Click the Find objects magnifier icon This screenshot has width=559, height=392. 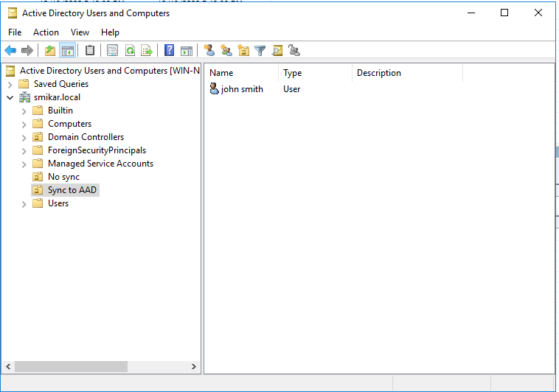pos(277,51)
